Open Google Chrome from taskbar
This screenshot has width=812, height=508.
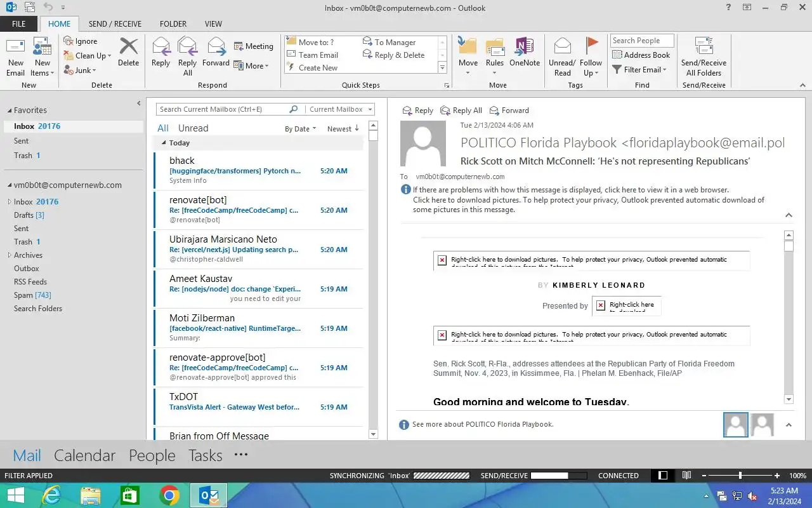click(x=169, y=495)
